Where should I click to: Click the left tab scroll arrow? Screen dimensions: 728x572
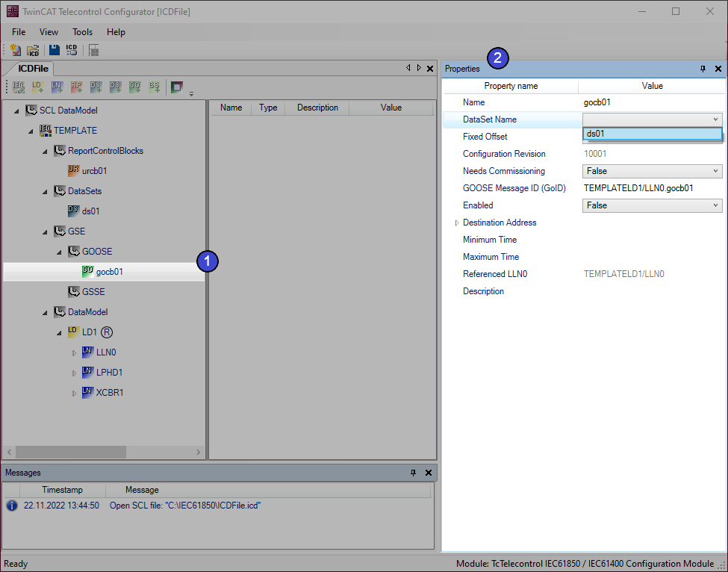pyautogui.click(x=408, y=68)
